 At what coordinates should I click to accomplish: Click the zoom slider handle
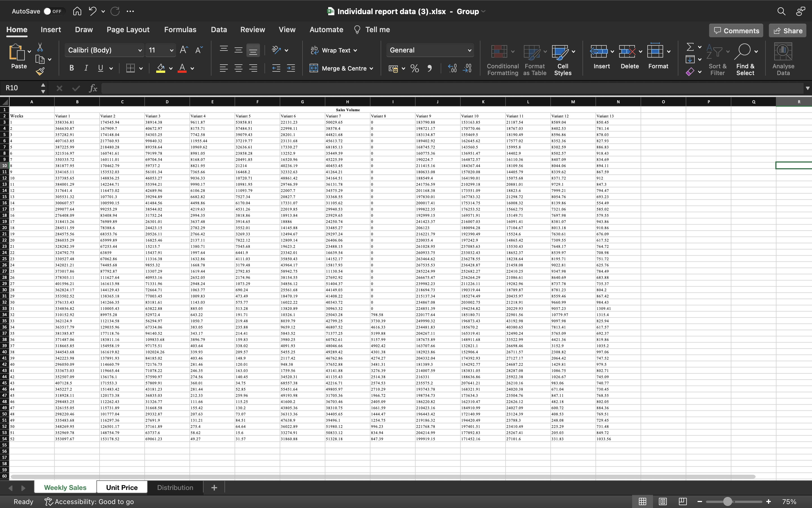coord(727,502)
